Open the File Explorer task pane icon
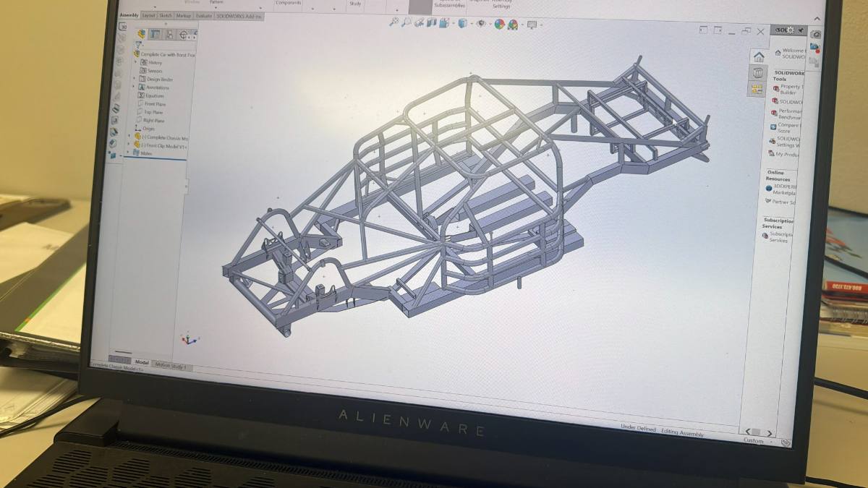 click(x=757, y=89)
